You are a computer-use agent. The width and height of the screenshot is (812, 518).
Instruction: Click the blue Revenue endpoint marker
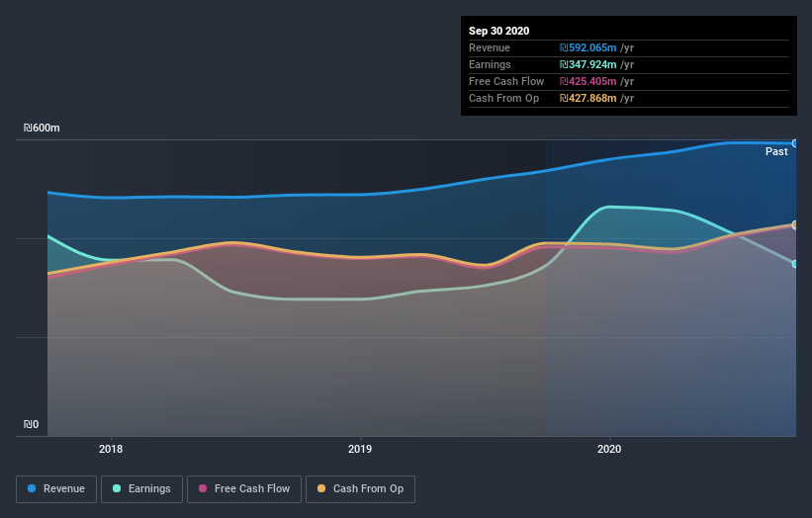pos(794,143)
